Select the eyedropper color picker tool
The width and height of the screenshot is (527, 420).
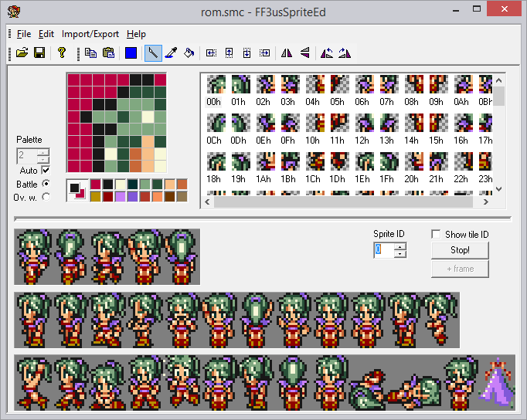tap(171, 53)
